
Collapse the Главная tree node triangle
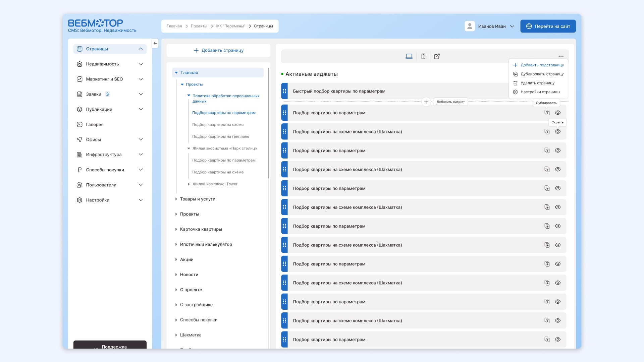176,73
